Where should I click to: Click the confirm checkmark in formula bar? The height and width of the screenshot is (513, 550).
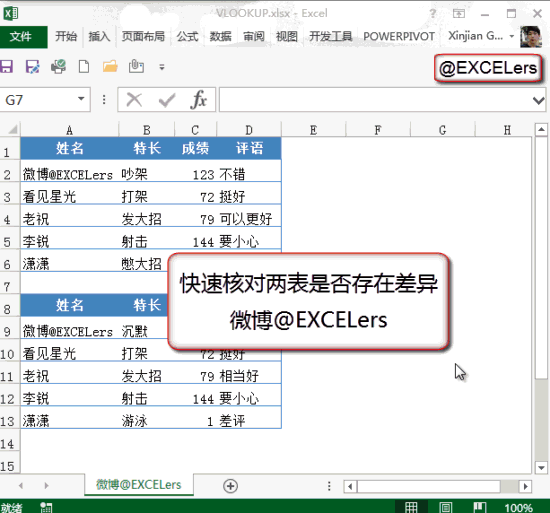tap(166, 100)
